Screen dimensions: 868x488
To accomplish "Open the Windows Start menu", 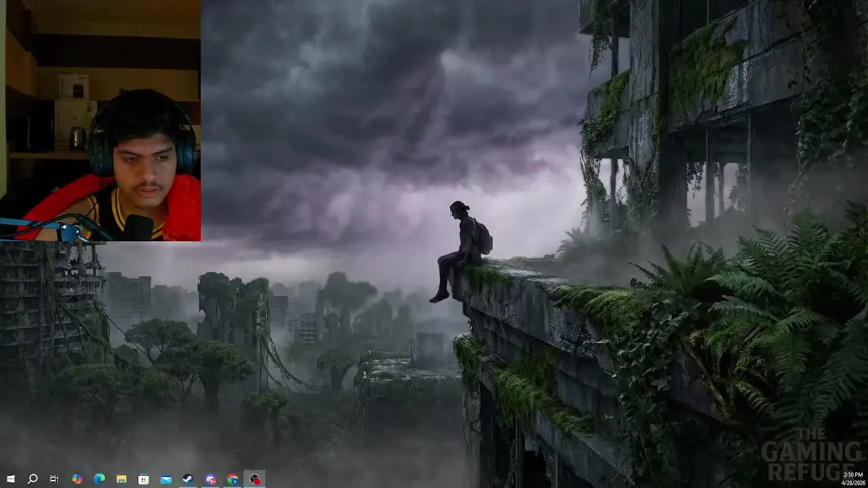I will click(10, 479).
